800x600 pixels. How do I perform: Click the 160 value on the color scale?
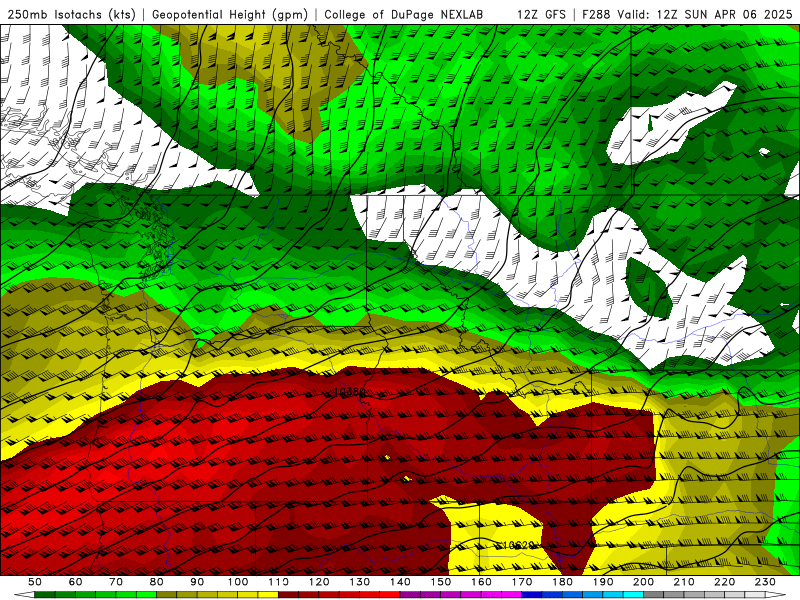click(481, 582)
